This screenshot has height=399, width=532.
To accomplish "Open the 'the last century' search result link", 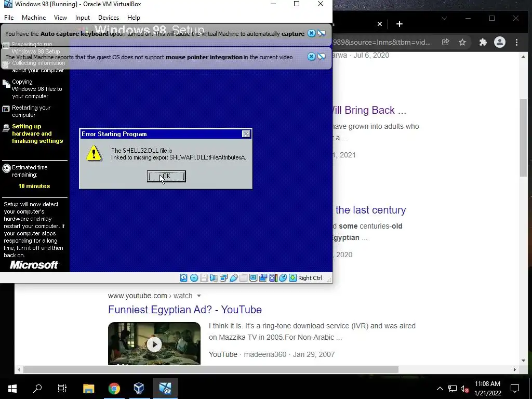I will tap(370, 210).
